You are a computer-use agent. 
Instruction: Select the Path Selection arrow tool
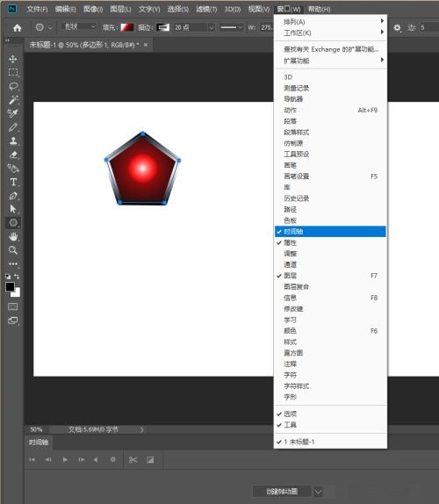13,209
